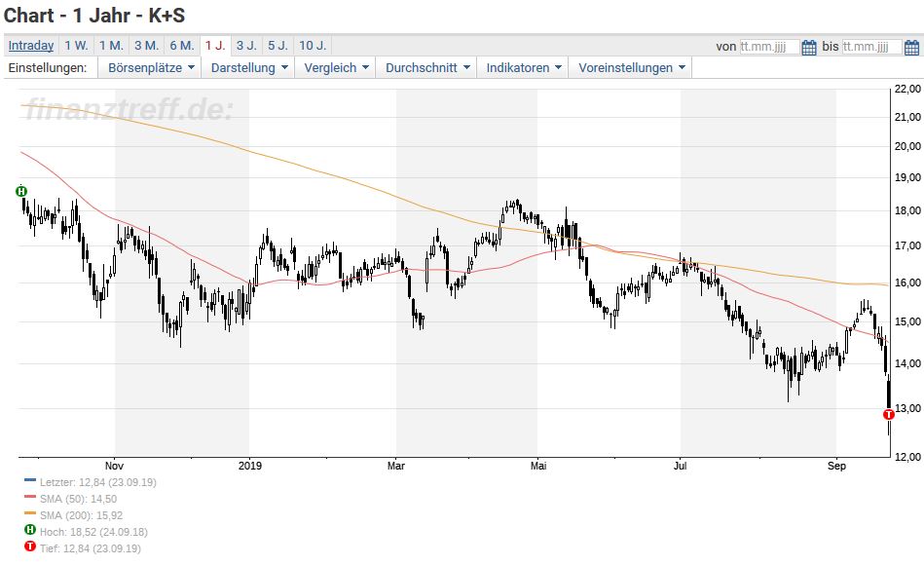Open the calendar icon next to 'bis' date field

click(x=911, y=47)
